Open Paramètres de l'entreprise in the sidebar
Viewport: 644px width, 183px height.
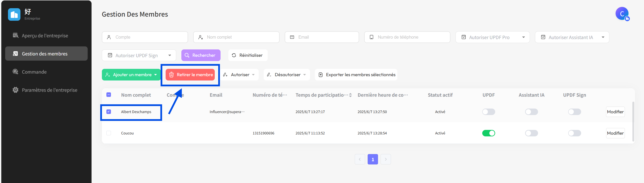pos(46,90)
